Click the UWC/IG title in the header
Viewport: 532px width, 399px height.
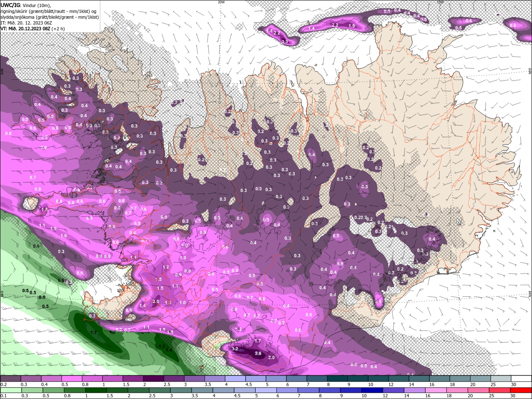point(10,5)
